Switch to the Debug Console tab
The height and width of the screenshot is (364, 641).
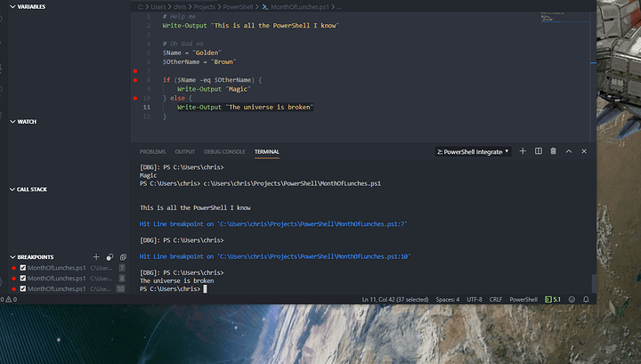[x=224, y=151]
